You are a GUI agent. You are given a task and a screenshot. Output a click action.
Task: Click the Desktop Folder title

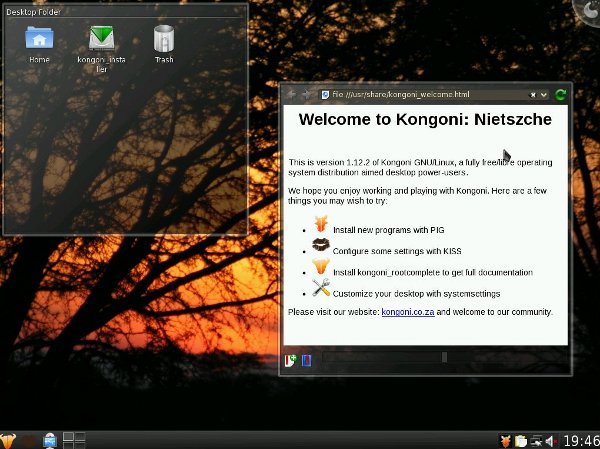[x=34, y=12]
